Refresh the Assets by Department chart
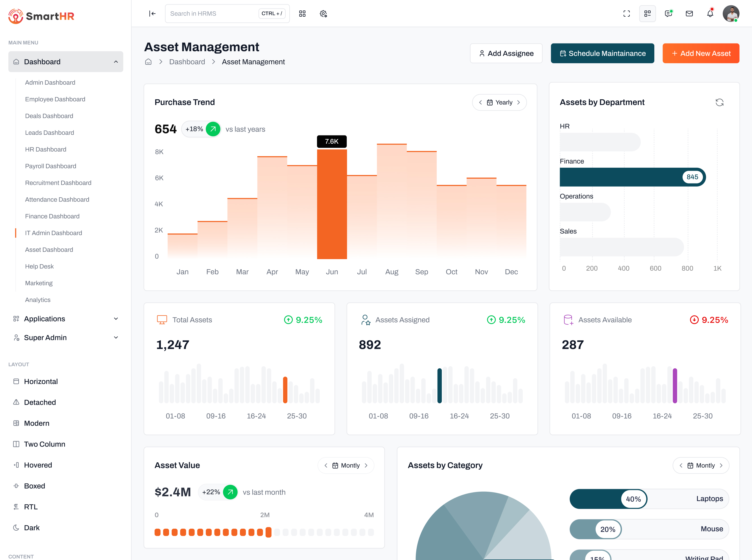This screenshot has height=560, width=752. [720, 102]
